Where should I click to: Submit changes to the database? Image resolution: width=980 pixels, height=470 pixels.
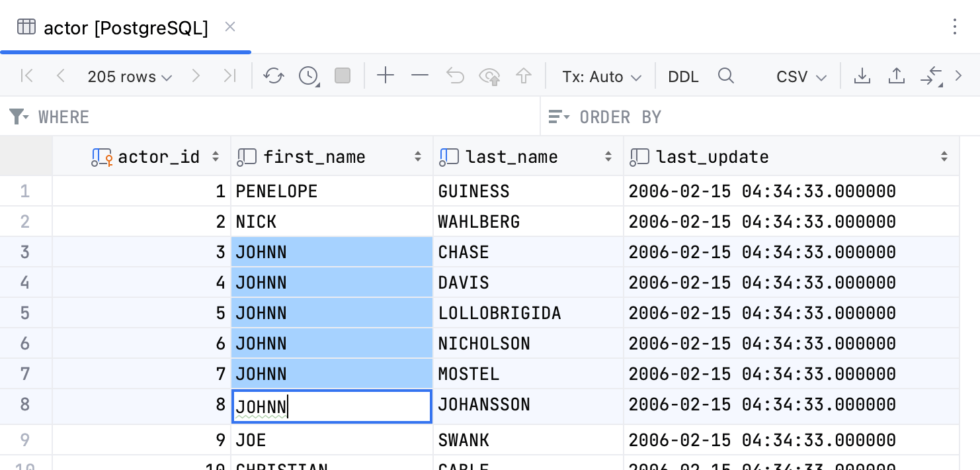point(524,75)
